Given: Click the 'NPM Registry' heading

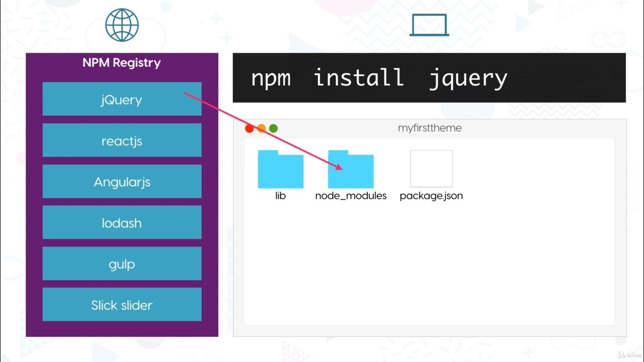Looking at the screenshot, I should 122,63.
